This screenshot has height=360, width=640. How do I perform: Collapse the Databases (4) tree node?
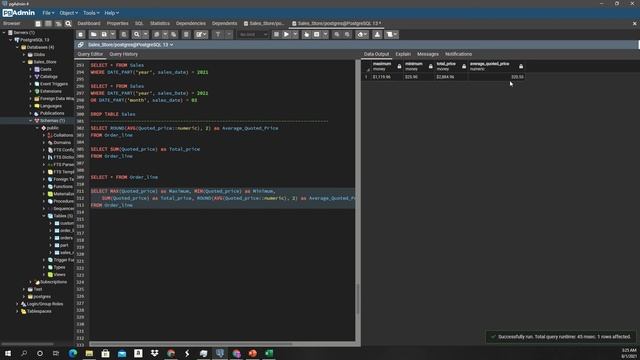[x=17, y=47]
